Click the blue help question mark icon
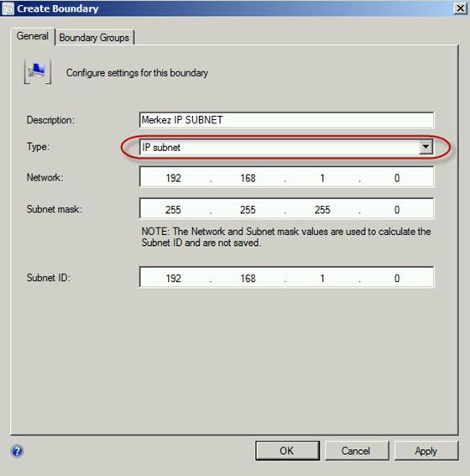Screen dimensions: 470x476 click(x=18, y=451)
